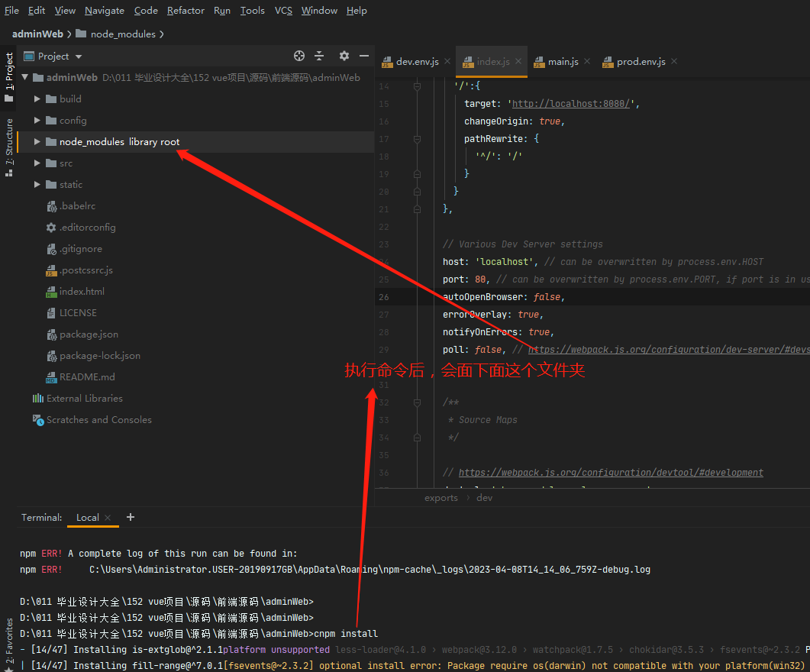810x672 pixels.
Task: Open Project panel settings gear
Action: point(344,56)
